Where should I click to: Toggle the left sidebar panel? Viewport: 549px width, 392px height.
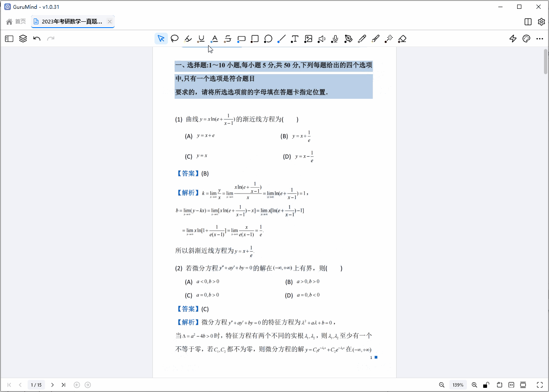tap(9, 39)
